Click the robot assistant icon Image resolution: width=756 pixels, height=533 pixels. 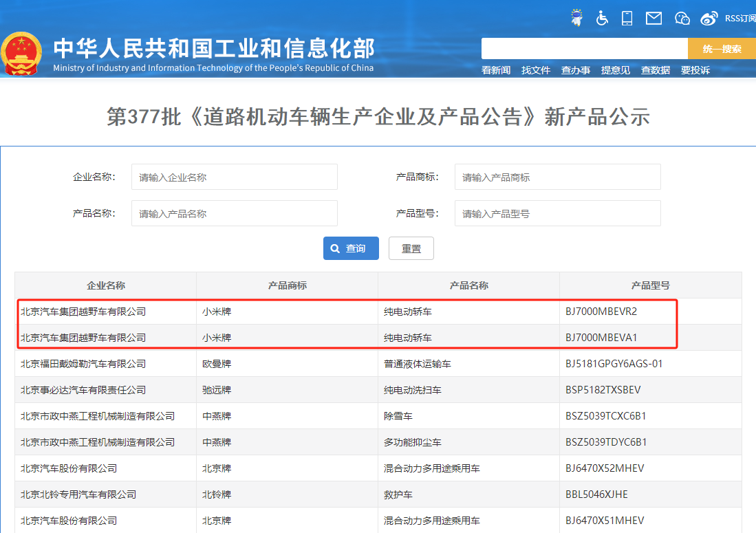[x=576, y=17]
